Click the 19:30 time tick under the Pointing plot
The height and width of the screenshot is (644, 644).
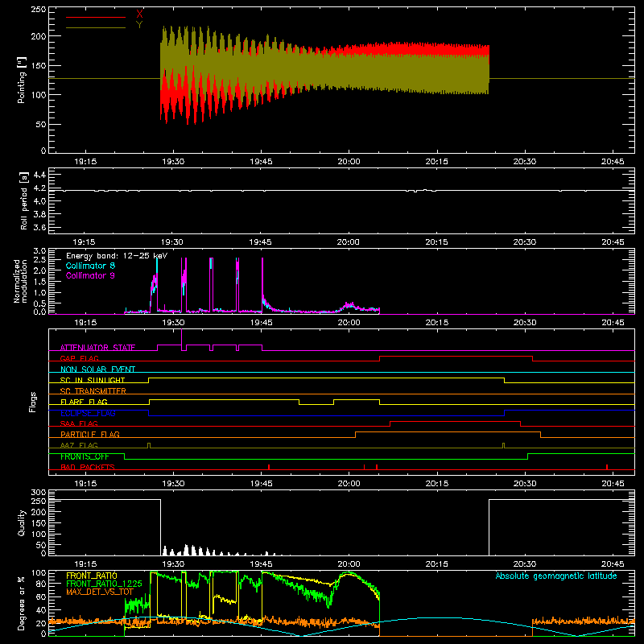pos(173,162)
